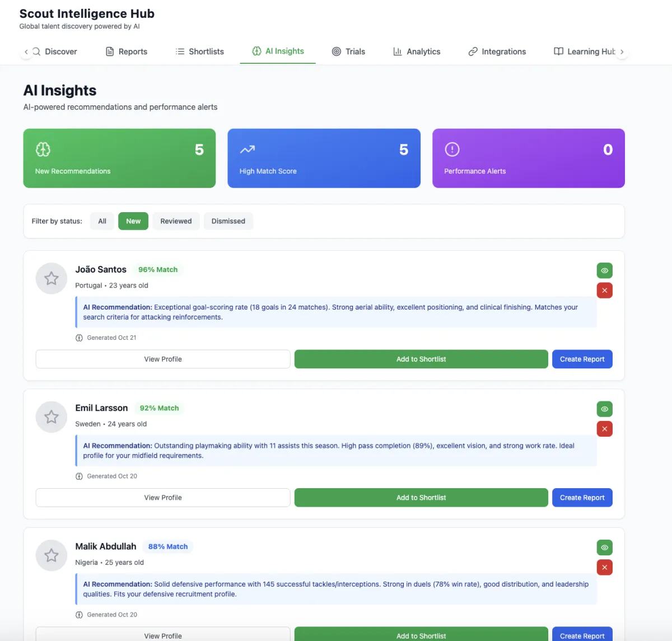Click the star icon beside Emil Larsson

pos(52,417)
